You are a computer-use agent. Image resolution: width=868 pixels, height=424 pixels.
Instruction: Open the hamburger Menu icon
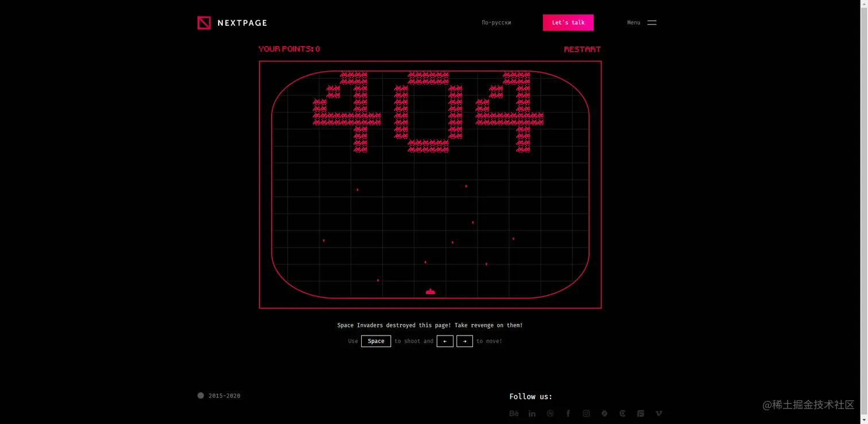point(652,22)
